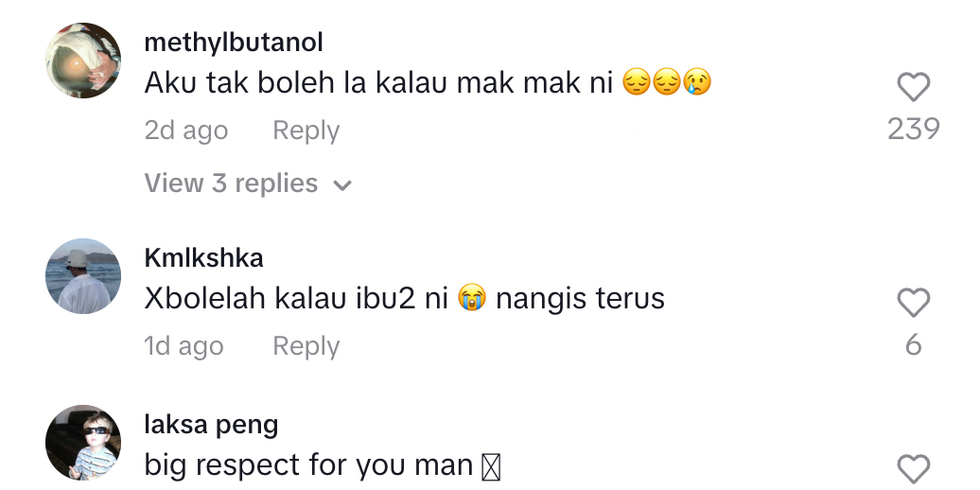Tap the heart on Kmlkshka's comment
Viewport: 980px width, 490px height.
point(913,304)
